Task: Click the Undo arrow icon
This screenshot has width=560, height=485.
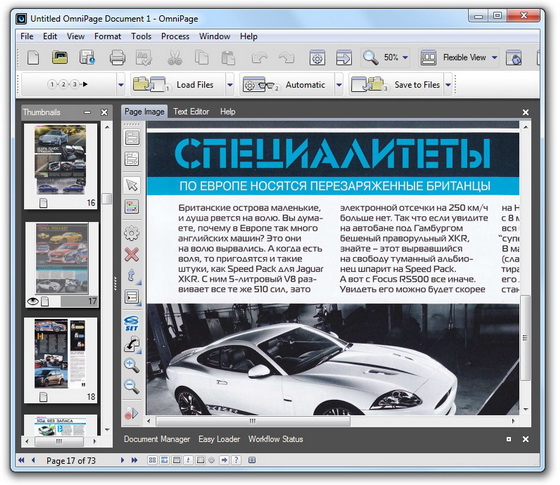Action: (259, 58)
